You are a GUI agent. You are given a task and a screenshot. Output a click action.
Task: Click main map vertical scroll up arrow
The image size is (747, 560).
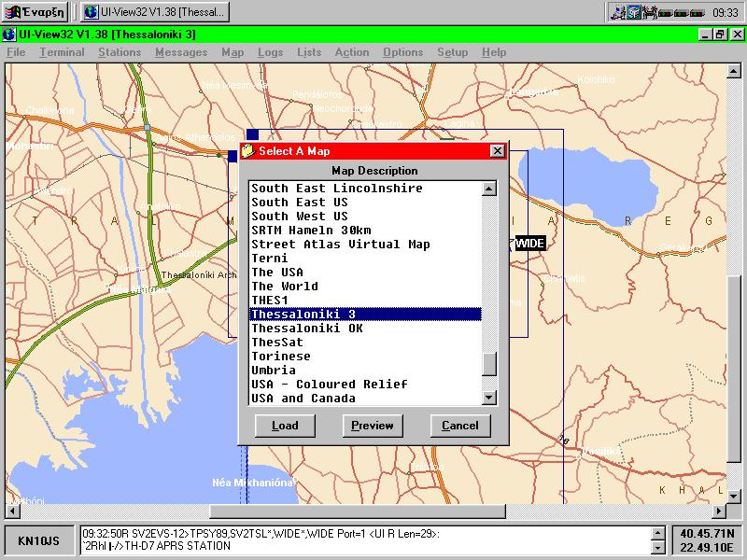click(x=733, y=72)
